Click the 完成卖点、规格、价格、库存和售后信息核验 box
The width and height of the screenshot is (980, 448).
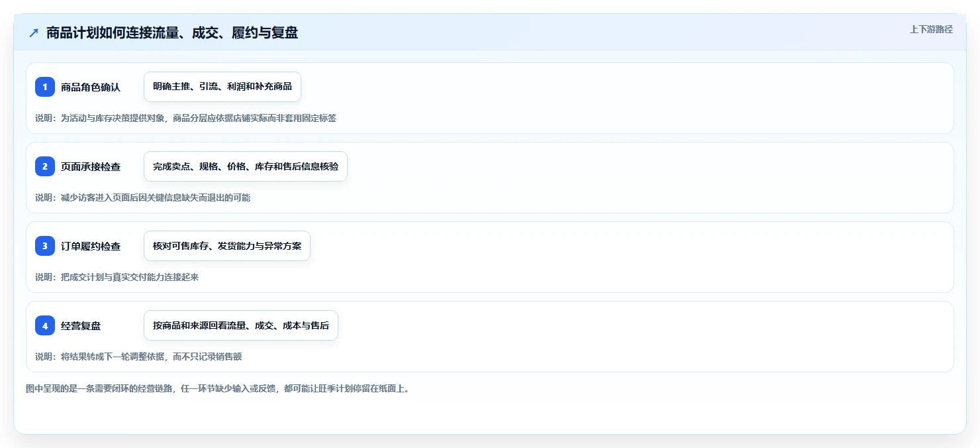tap(246, 166)
